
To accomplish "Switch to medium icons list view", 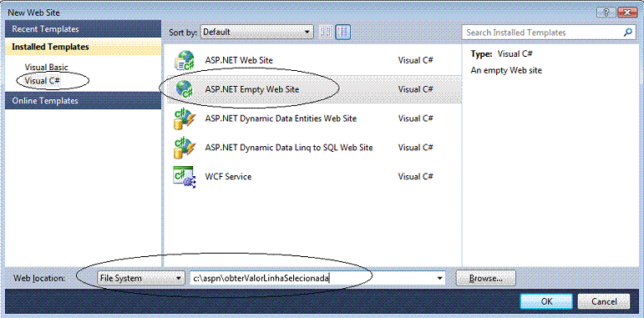I will pos(342,32).
